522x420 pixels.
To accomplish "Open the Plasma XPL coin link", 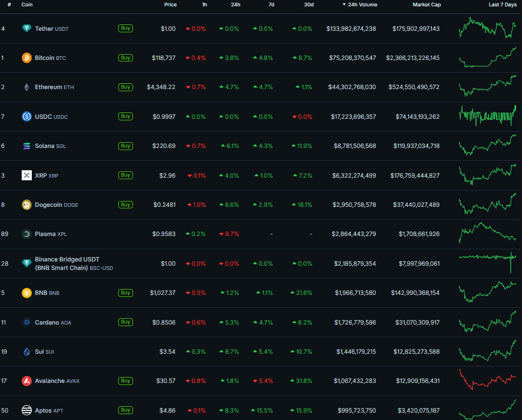I will [51, 234].
